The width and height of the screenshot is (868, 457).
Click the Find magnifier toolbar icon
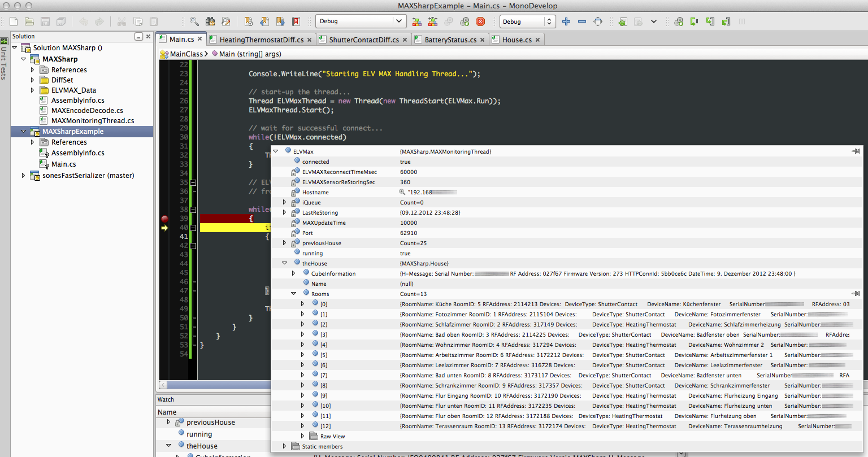[x=194, y=21]
